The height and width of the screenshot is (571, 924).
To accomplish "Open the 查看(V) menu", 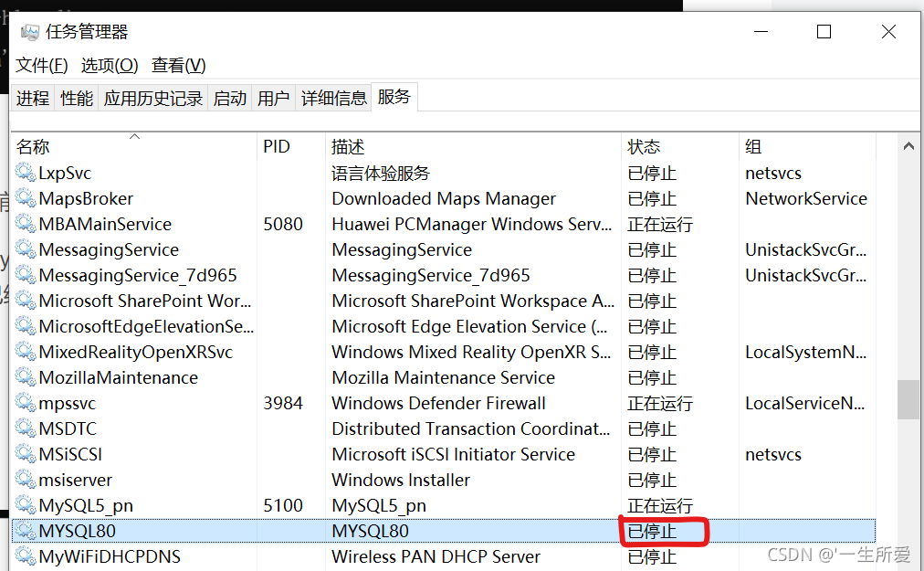I will click(x=179, y=65).
